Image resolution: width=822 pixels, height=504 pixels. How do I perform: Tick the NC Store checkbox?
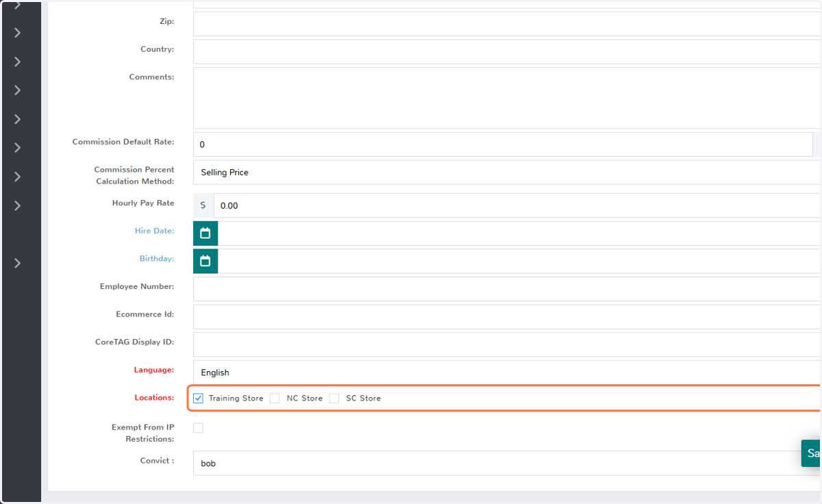click(275, 399)
